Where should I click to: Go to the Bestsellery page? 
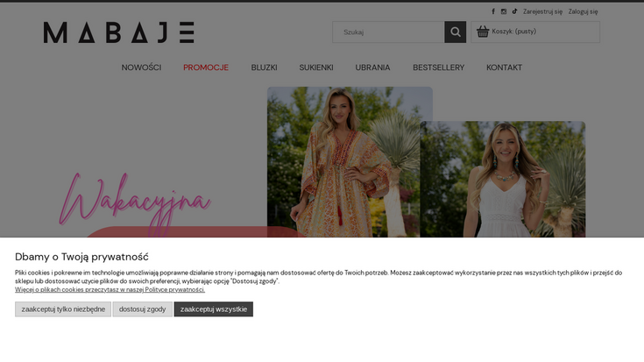(x=438, y=67)
